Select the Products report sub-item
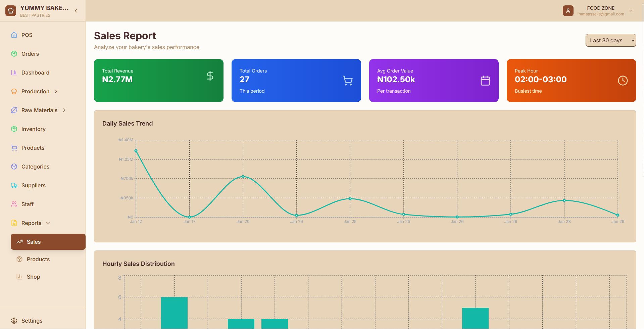 pyautogui.click(x=38, y=259)
